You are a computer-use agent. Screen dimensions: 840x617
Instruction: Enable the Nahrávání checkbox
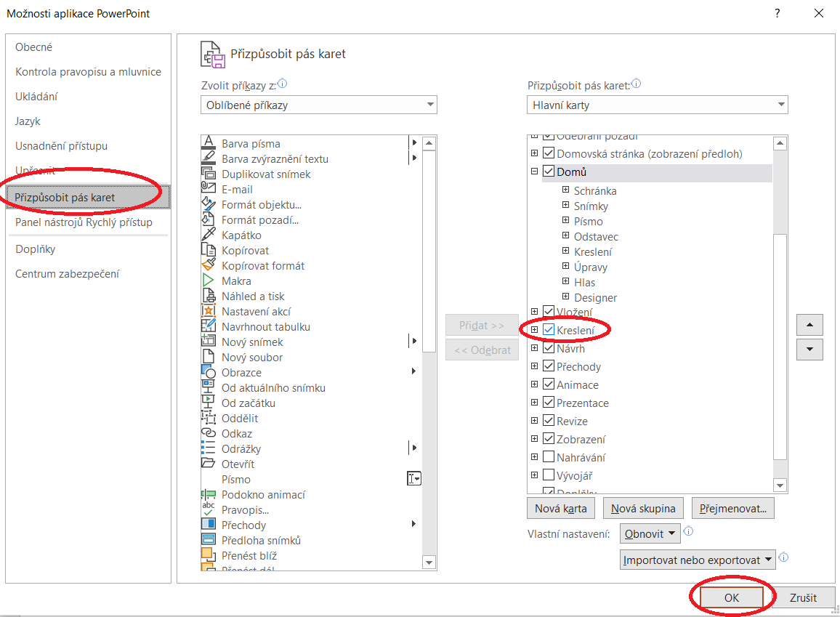549,457
